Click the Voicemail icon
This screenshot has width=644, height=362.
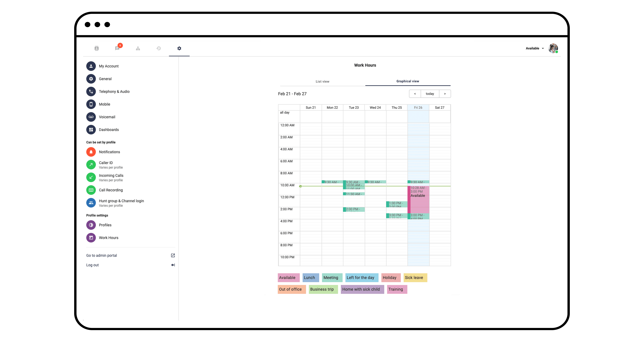pyautogui.click(x=91, y=117)
